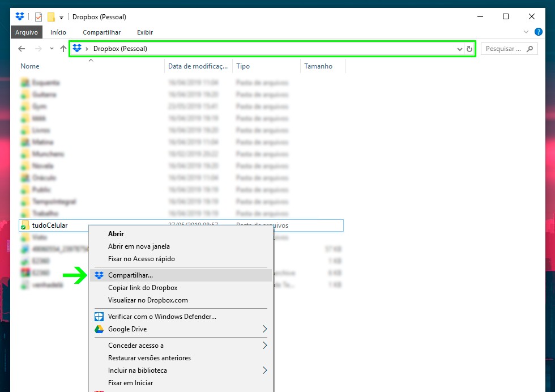Open the address bar history dropdown

[460, 49]
